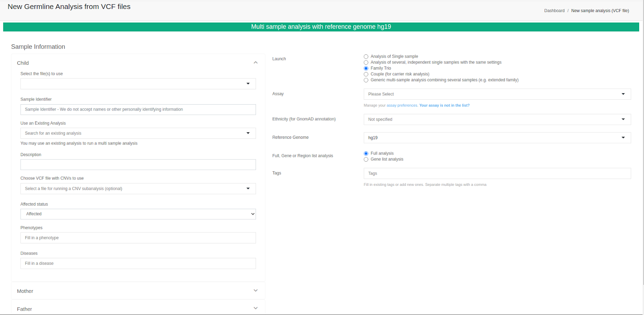The image size is (644, 315).
Task: Open the Affected status dropdown
Action: click(138, 214)
